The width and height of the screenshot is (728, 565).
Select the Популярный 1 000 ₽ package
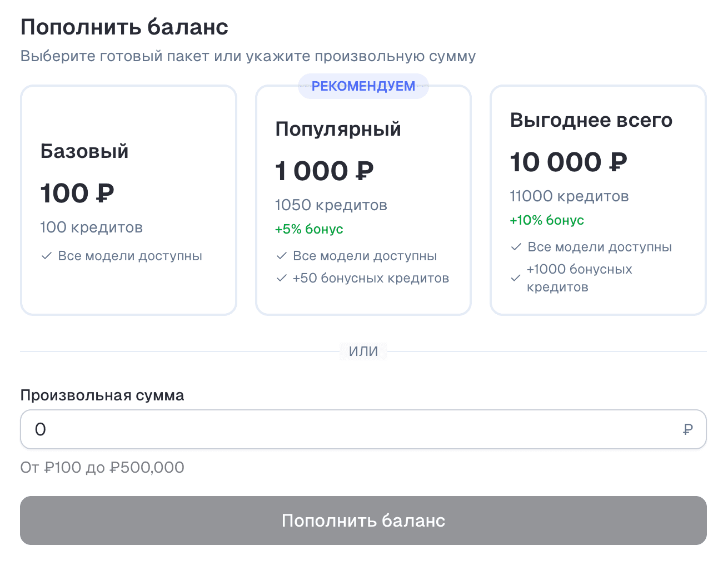click(x=363, y=200)
